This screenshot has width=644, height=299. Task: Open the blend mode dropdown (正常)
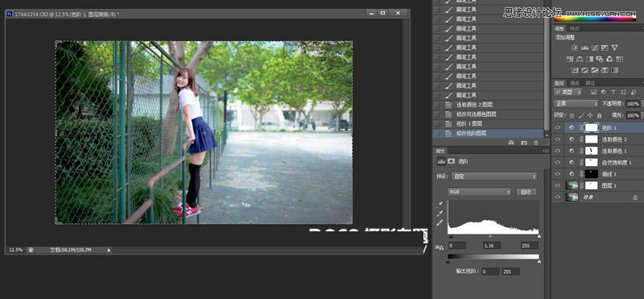[576, 104]
